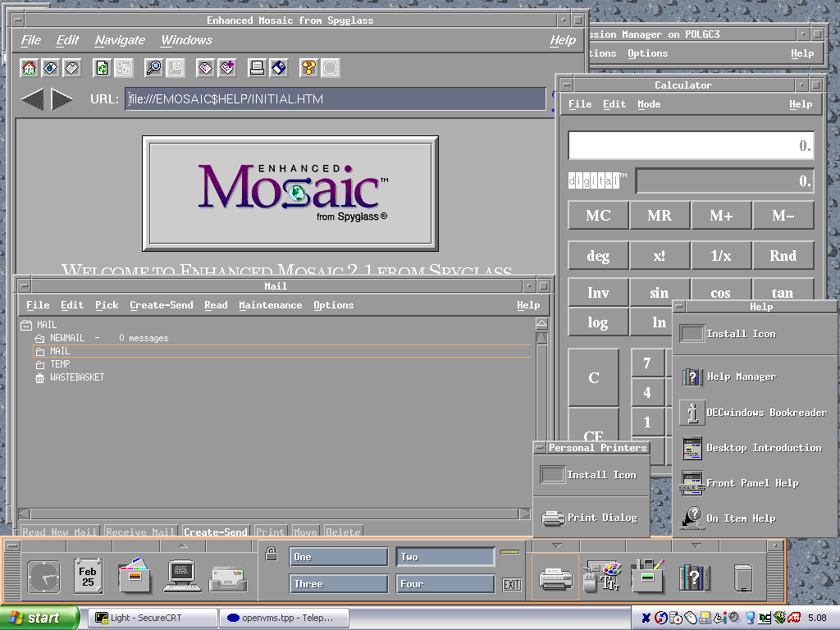
Task: Click the Find magnifier icon in Mosaic
Action: [153, 68]
